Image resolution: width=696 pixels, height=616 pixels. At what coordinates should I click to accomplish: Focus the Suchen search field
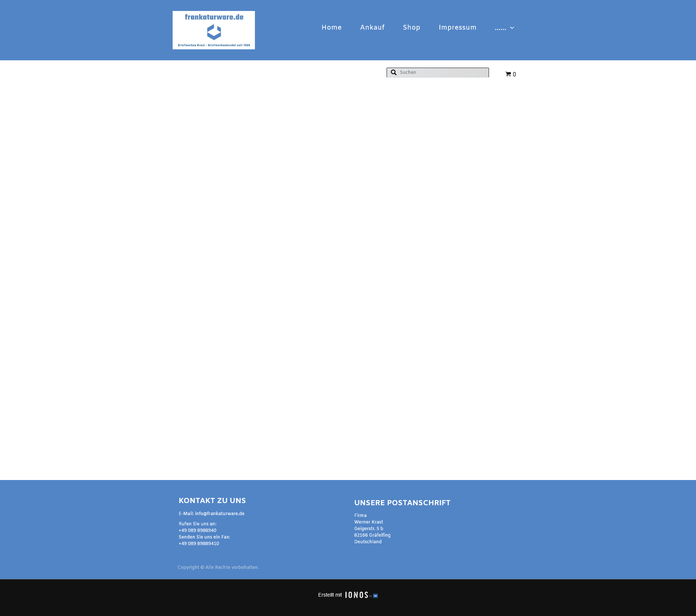[438, 72]
